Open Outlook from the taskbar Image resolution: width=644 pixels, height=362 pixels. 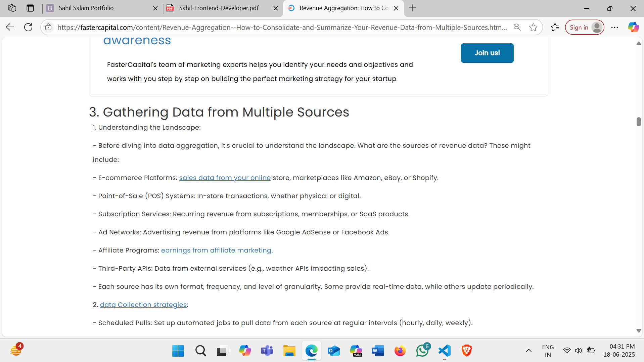click(333, 351)
